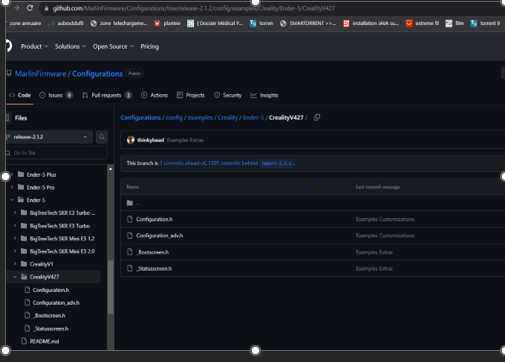Open the '1305 commits behind' link
The height and width of the screenshot is (362, 505).
click(x=233, y=163)
